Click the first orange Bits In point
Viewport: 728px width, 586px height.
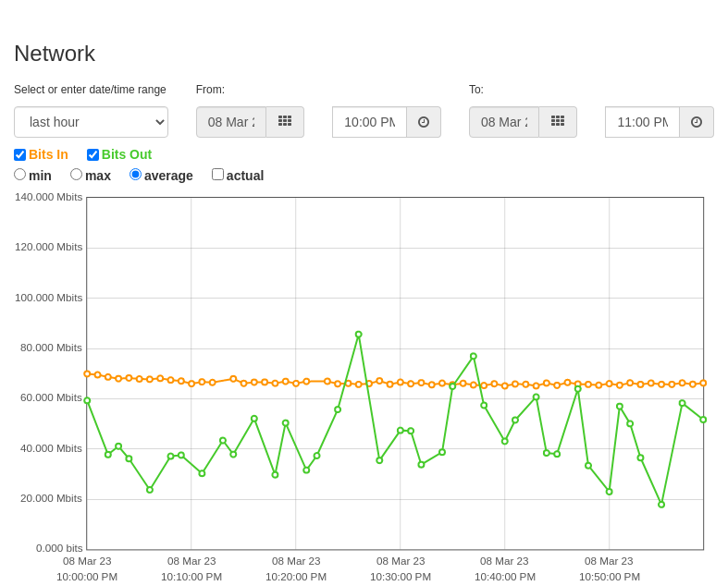click(x=87, y=373)
